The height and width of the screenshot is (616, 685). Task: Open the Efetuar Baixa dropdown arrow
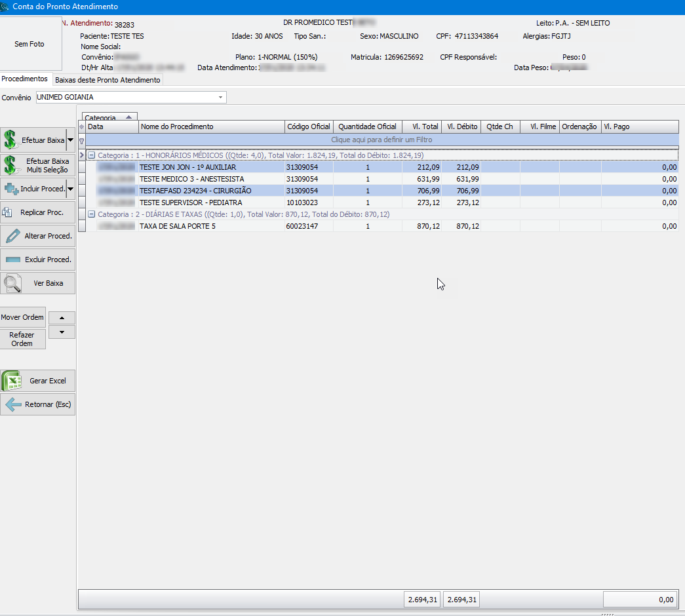tap(70, 140)
